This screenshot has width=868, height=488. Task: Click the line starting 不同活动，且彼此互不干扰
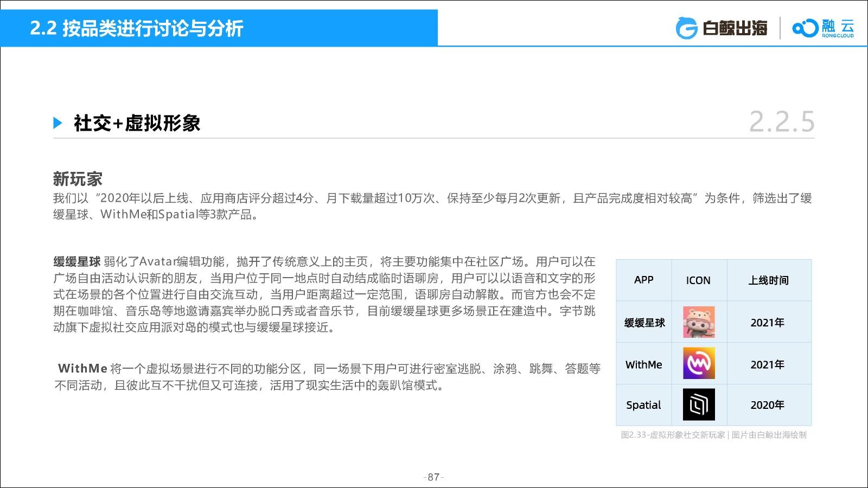click(x=249, y=386)
